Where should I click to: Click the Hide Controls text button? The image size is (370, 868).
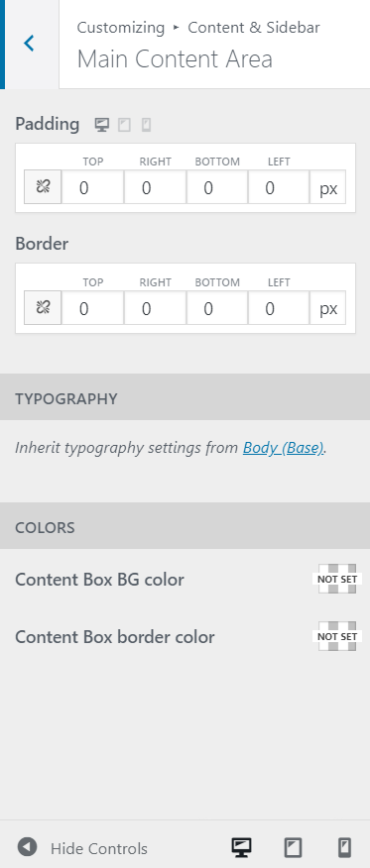point(99,848)
